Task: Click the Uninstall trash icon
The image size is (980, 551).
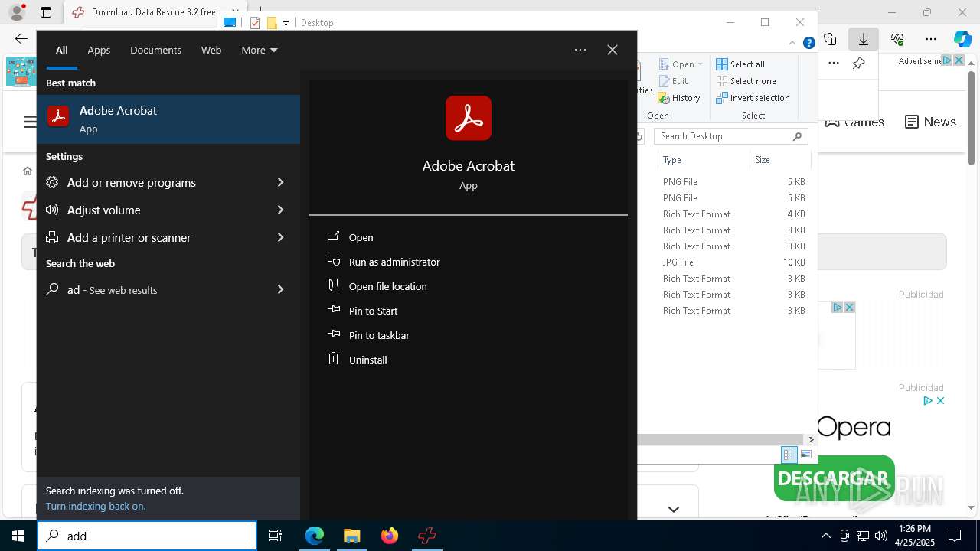Action: coord(333,359)
